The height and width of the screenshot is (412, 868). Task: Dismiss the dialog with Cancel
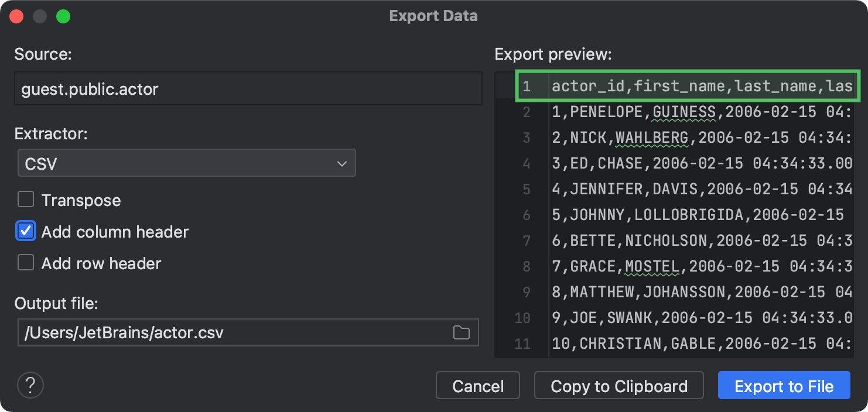pyautogui.click(x=477, y=385)
